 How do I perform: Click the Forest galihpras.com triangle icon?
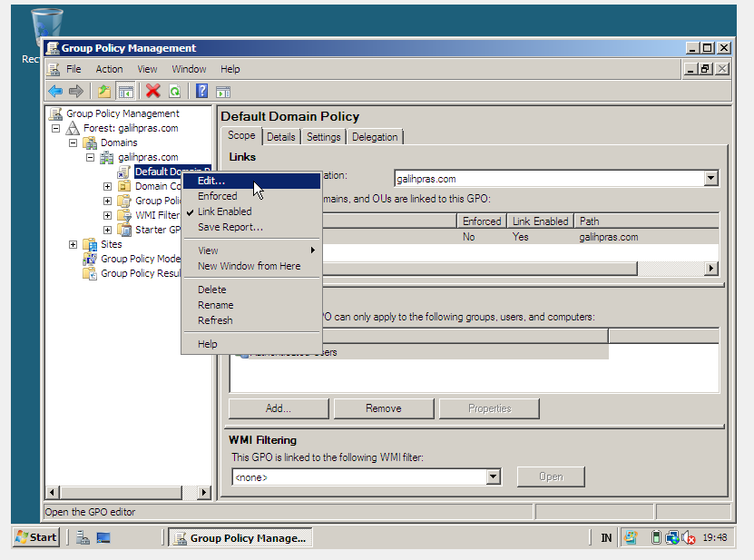[x=73, y=128]
